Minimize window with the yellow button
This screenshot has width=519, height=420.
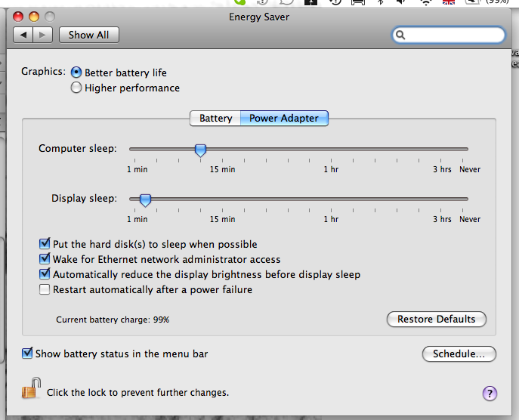point(34,17)
